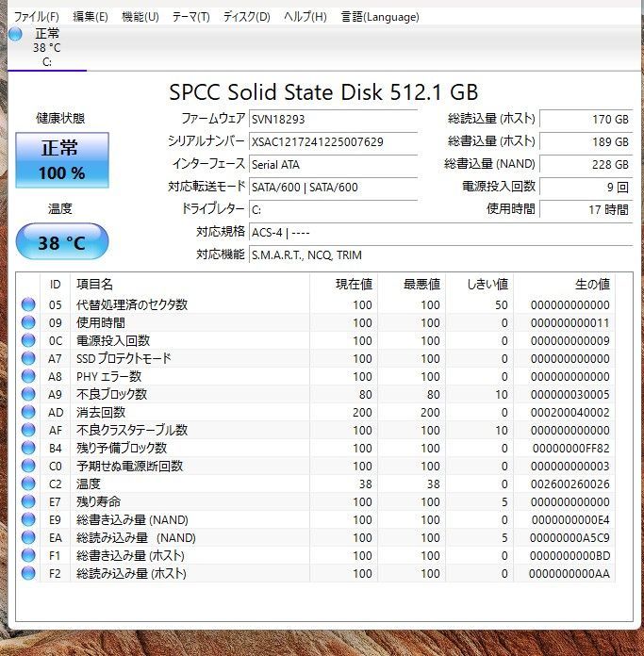The image size is (644, 656).
Task: Click the transfer mode field SATA/600 | SATA/600
Action: coord(334,187)
